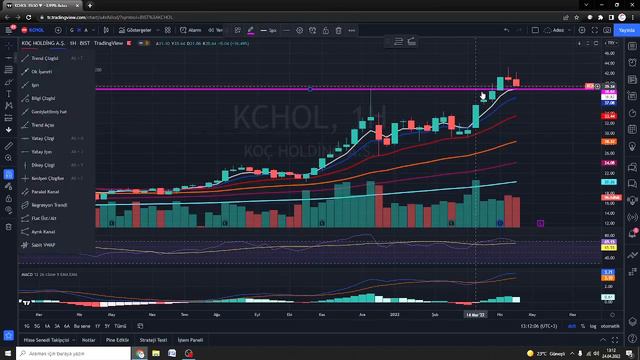Screen dimensions: 640x360
Task: Open the layout selection square icon
Action: (535, 30)
